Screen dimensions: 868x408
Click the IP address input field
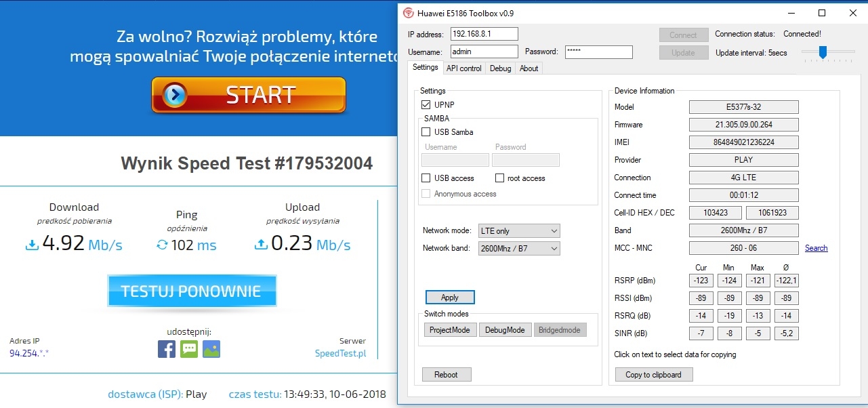tap(484, 34)
